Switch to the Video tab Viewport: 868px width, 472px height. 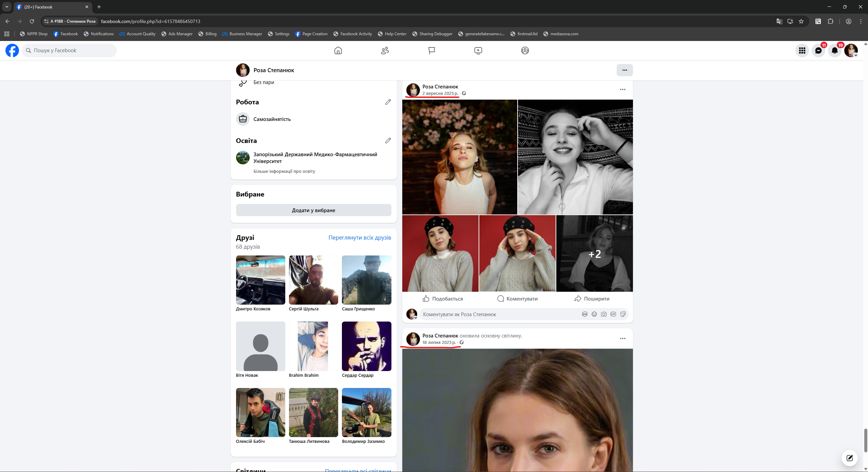point(478,50)
